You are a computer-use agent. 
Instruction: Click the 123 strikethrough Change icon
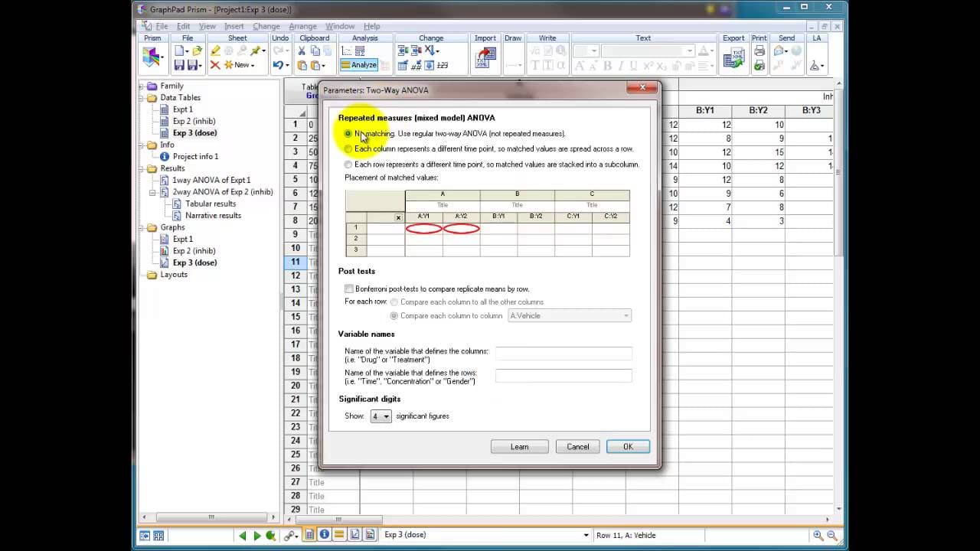[x=443, y=65]
